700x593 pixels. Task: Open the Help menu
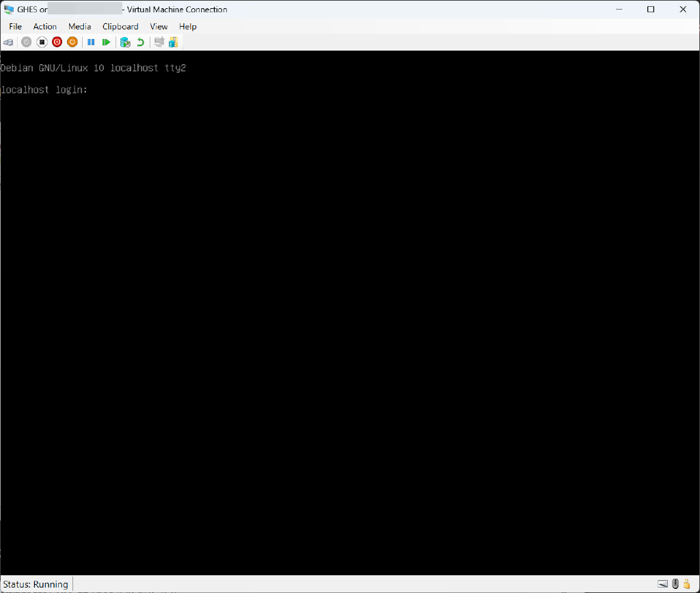187,26
